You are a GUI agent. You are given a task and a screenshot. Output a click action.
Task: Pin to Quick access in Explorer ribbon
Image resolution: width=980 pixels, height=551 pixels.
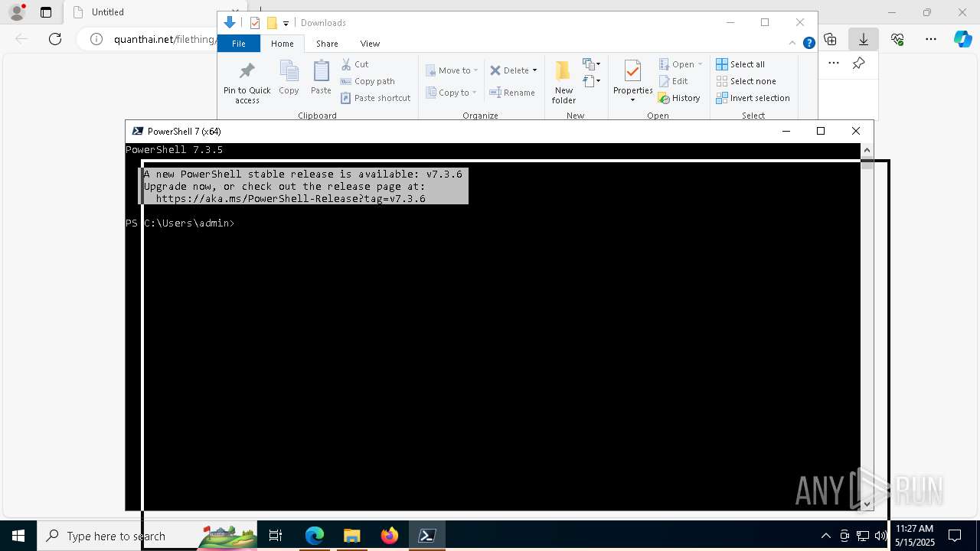pos(247,83)
